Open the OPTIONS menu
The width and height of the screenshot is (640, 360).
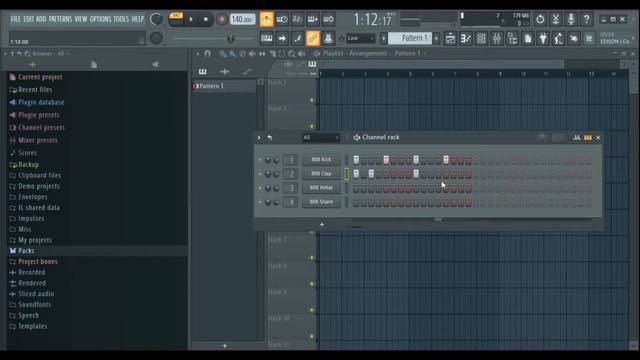[100, 19]
